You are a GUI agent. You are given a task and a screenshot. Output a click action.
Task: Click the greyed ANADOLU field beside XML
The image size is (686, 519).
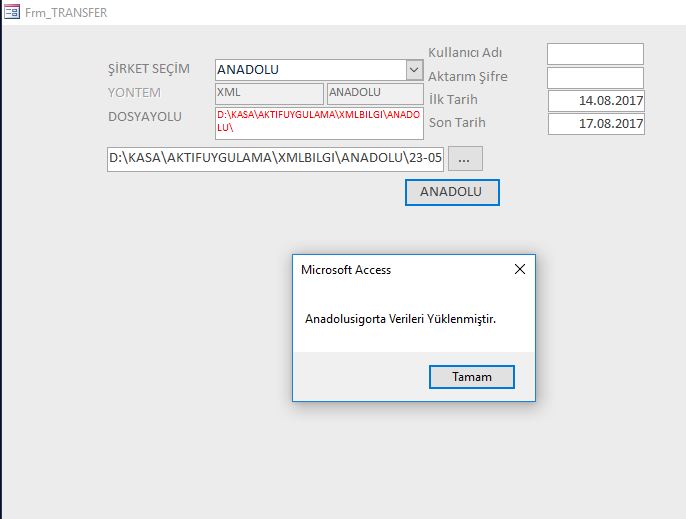tap(375, 93)
